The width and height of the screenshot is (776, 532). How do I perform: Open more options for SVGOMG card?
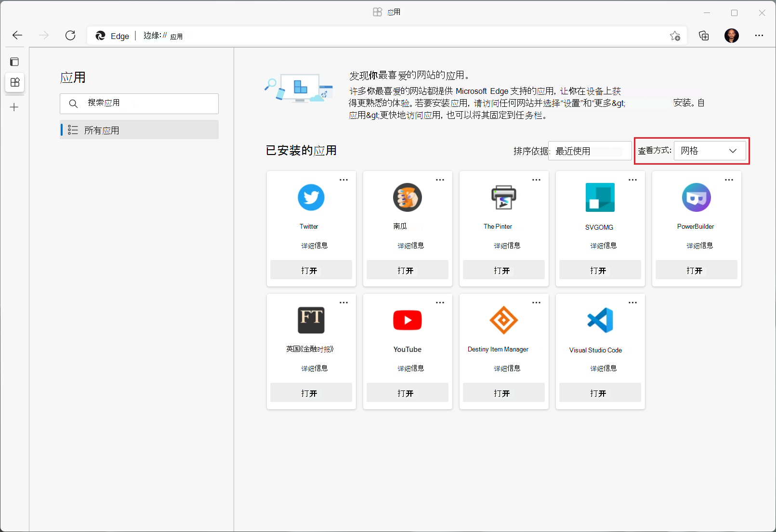pyautogui.click(x=633, y=180)
